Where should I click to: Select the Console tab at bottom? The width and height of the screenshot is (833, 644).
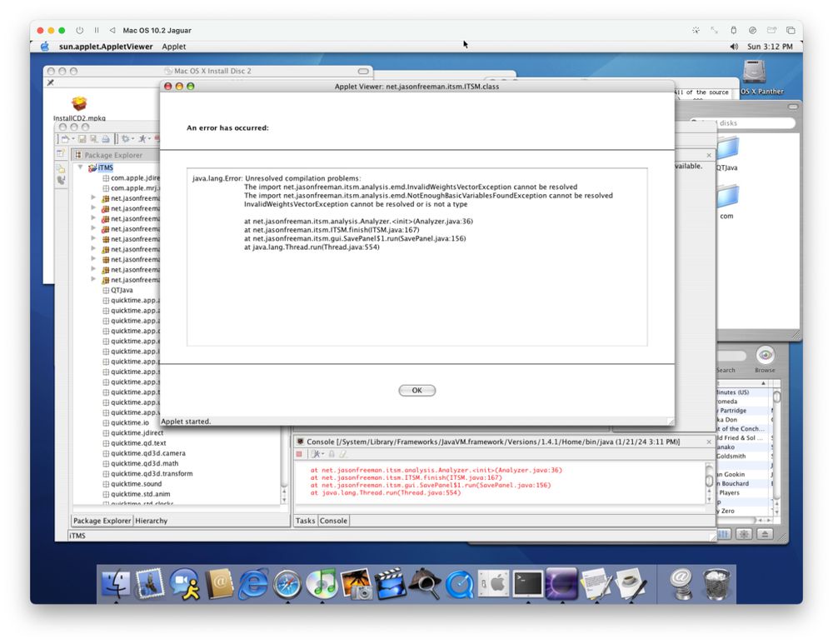pos(333,521)
